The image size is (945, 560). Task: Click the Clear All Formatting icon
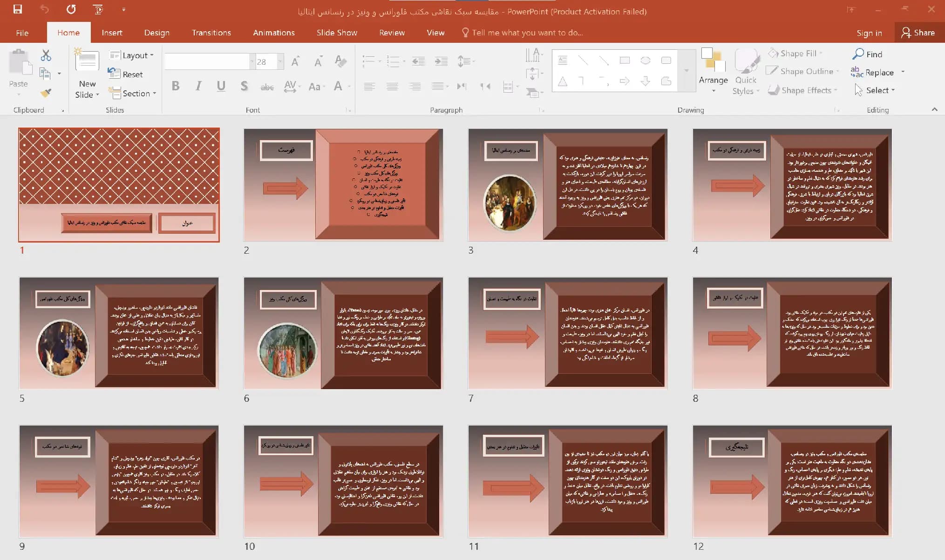tap(340, 61)
